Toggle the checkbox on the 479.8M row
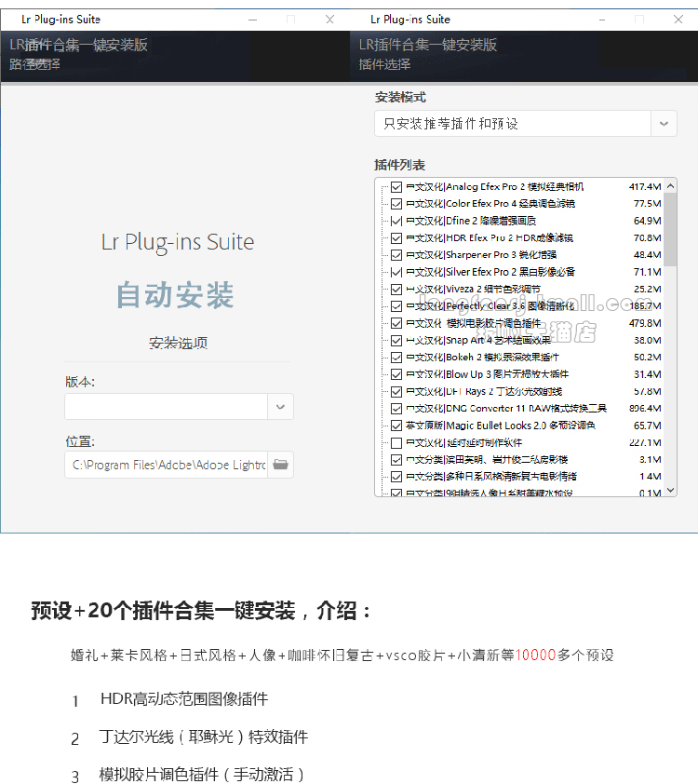 pos(396,323)
